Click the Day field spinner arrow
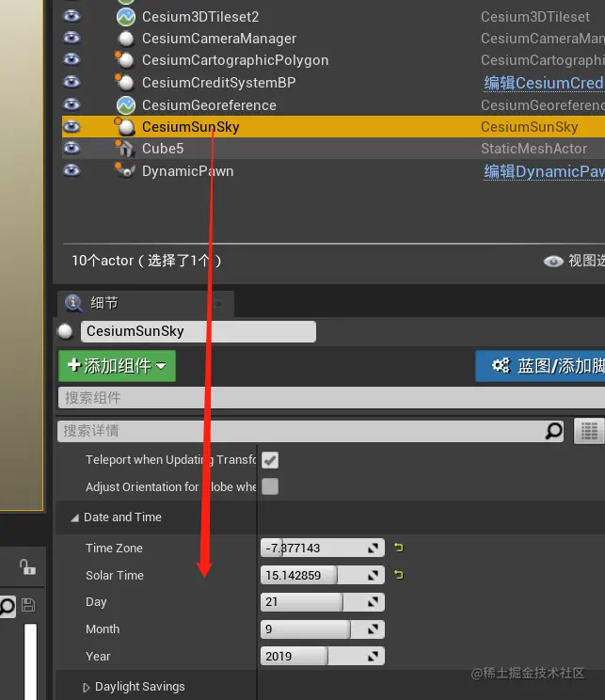The image size is (605, 700). (373, 602)
